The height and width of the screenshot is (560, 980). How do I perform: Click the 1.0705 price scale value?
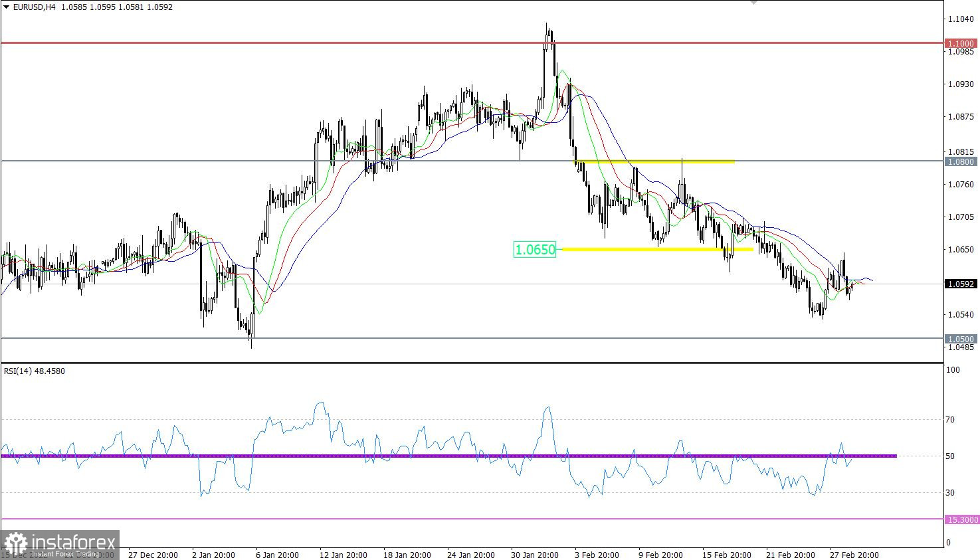pyautogui.click(x=961, y=217)
